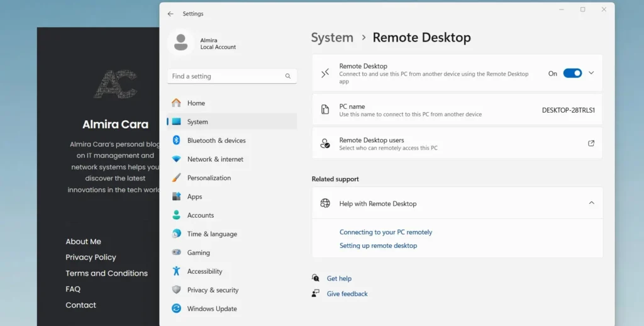Click the Accessibility figure icon
The height and width of the screenshot is (326, 644).
click(176, 271)
